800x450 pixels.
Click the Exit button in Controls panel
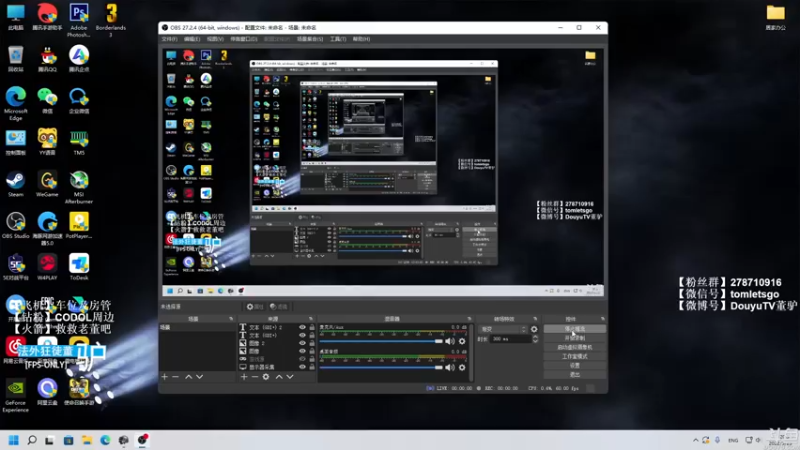click(x=575, y=375)
